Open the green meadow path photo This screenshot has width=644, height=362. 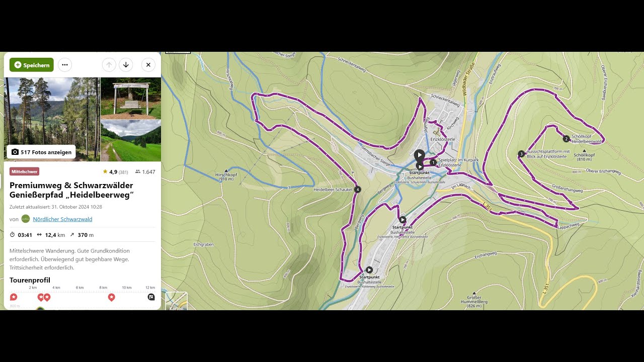[x=131, y=141]
